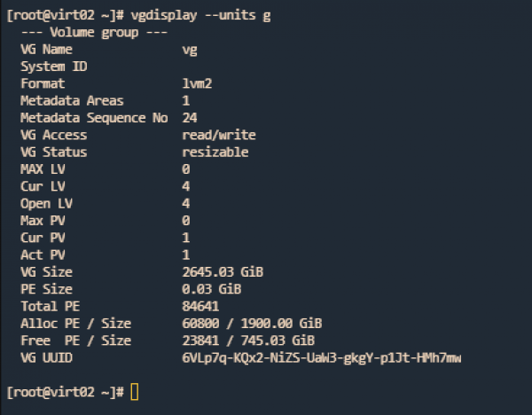
Task: Select the VG Name value vg
Action: 190,51
